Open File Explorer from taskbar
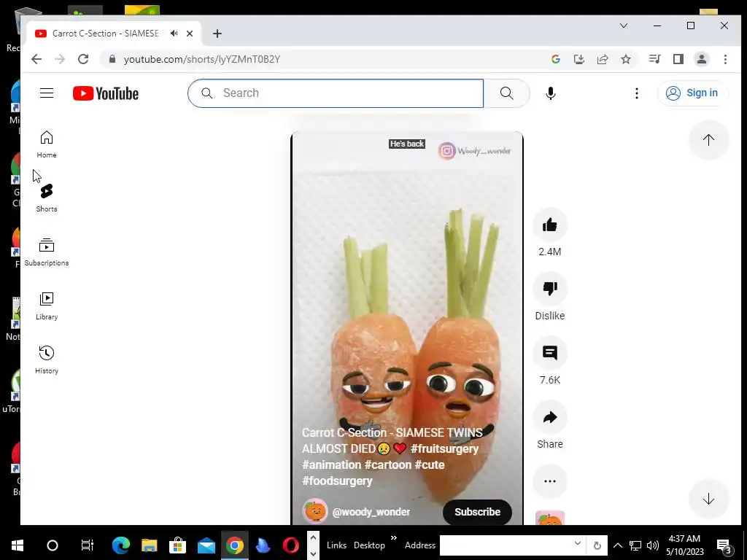 pos(149,545)
